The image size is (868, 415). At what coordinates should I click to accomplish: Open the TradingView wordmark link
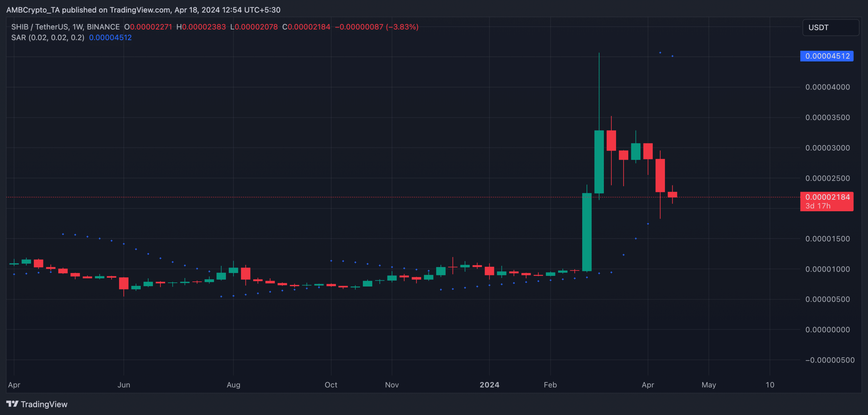click(x=44, y=404)
